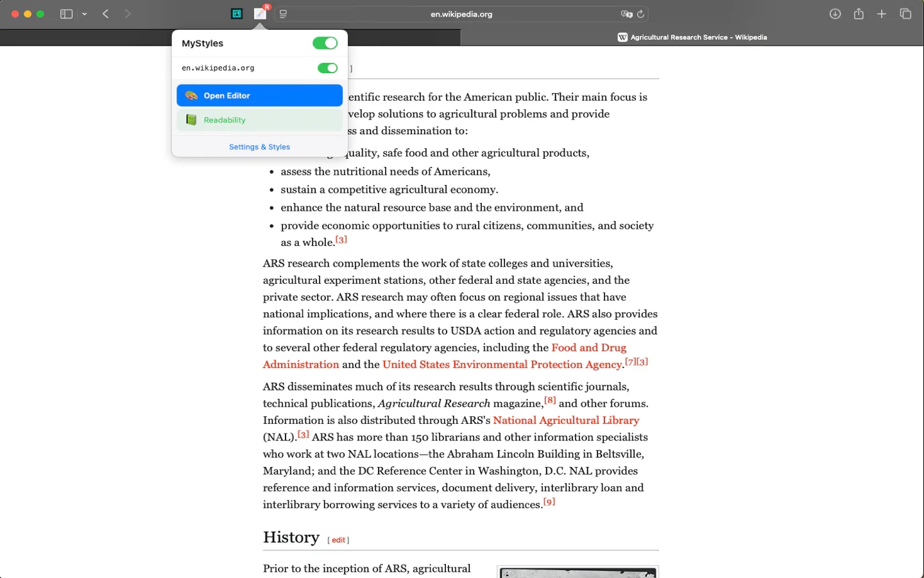This screenshot has width=924, height=578.
Task: Open citation [3] following '(NAL).'
Action: (304, 434)
